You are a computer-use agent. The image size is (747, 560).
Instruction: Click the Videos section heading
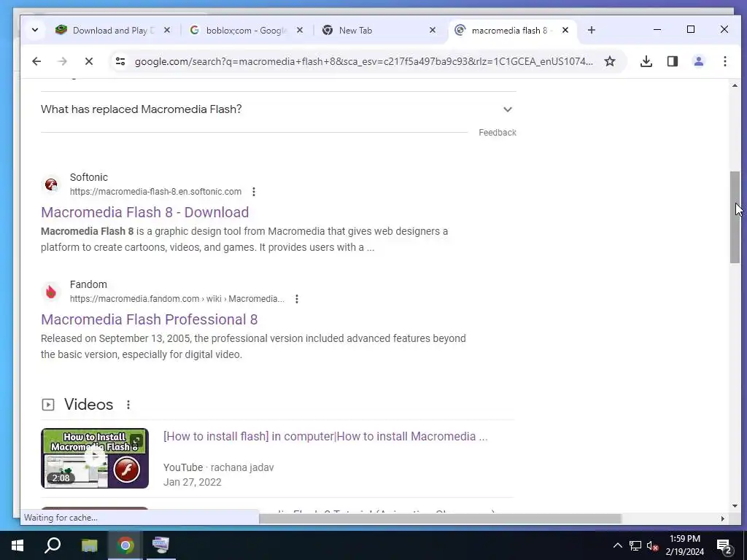point(88,404)
